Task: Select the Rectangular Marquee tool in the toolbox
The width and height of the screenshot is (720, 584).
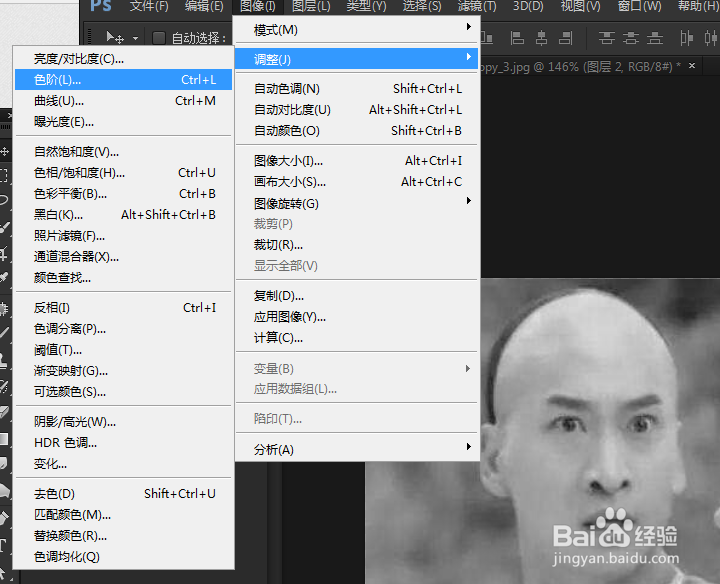Action: (x=4, y=175)
